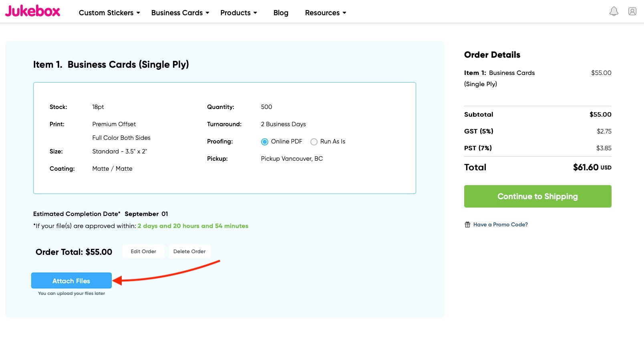The width and height of the screenshot is (644, 343).
Task: Click the '$3.85' PST amount
Action: coord(604,148)
